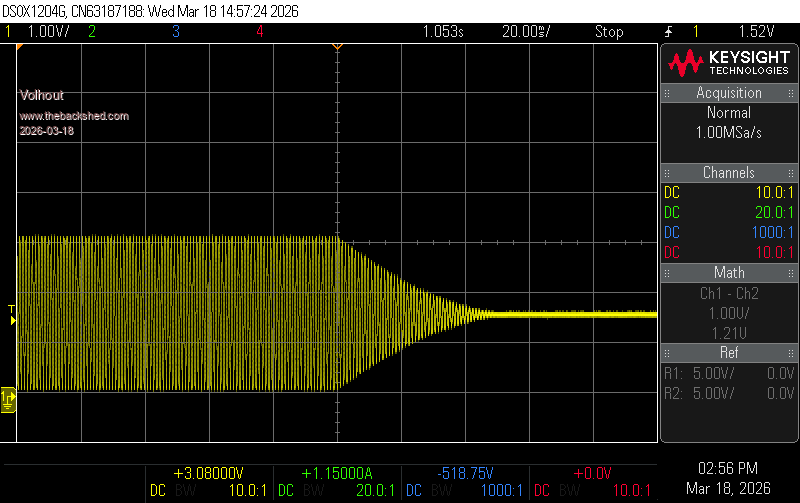Click the channel 1 ground reference marker
The height and width of the screenshot is (503, 800).
point(8,399)
